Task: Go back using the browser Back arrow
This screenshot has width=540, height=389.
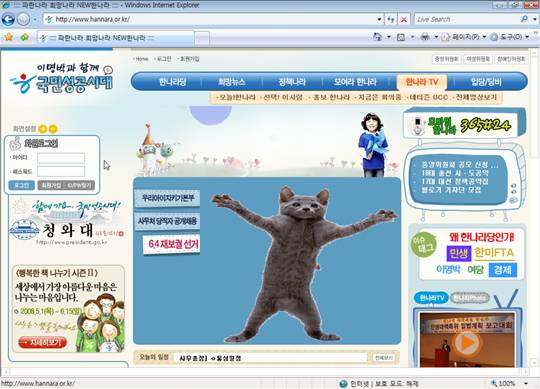Action: [8, 19]
